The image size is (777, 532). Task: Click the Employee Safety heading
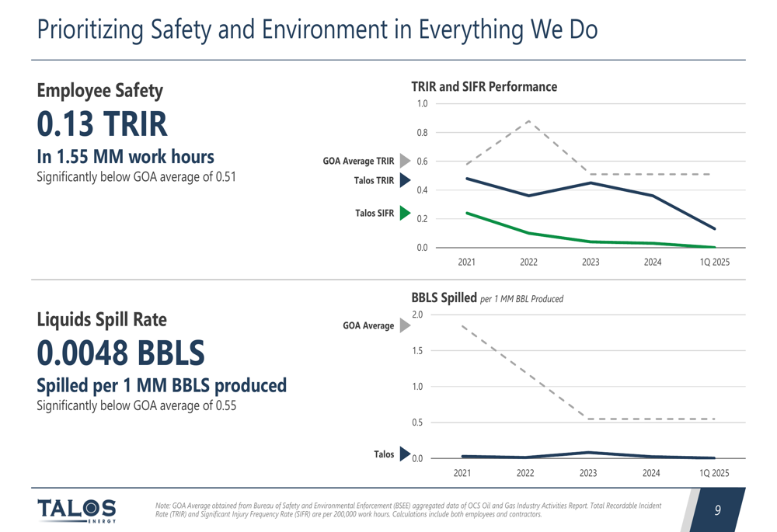(x=100, y=91)
